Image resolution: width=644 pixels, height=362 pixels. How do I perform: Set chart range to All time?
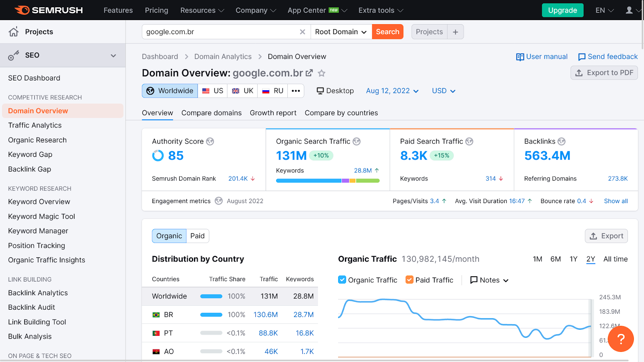615,259
